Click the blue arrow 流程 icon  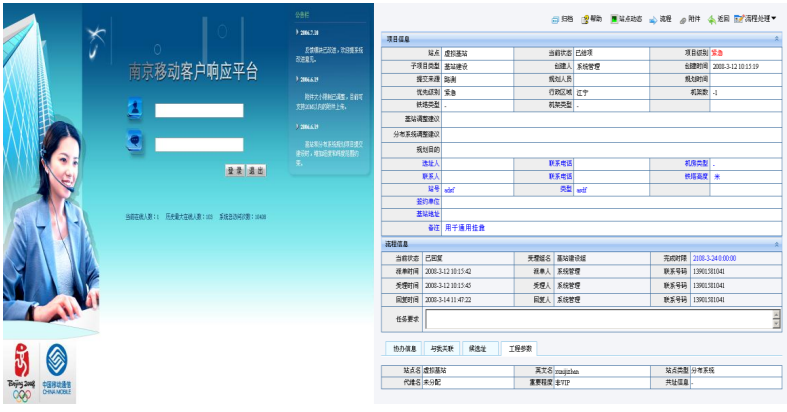pyautogui.click(x=653, y=20)
